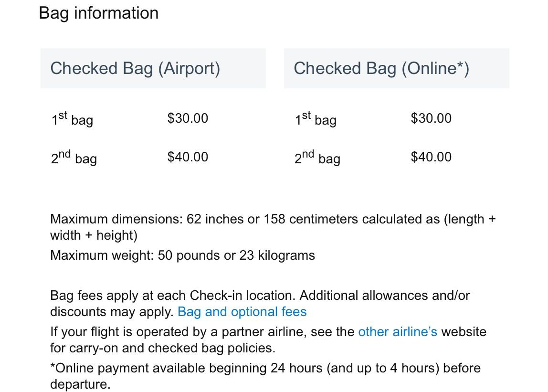Click the Maximum weight 50 pounds line
Screen dimensions: 548x392
(x=182, y=255)
